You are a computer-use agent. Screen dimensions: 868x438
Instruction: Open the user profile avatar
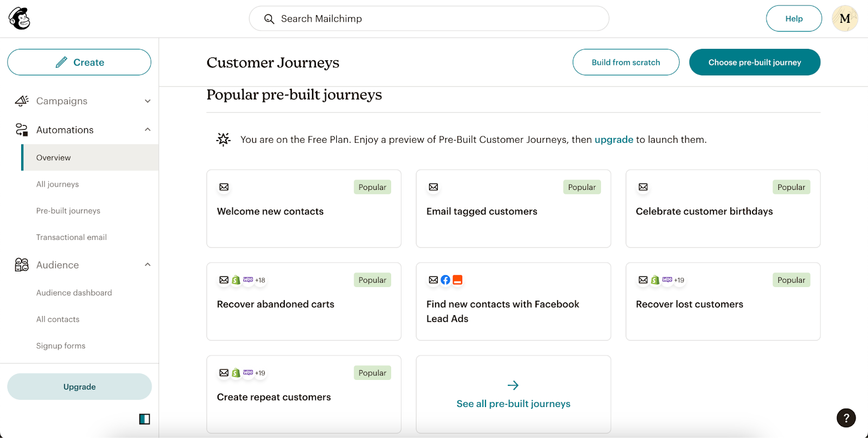click(x=845, y=18)
